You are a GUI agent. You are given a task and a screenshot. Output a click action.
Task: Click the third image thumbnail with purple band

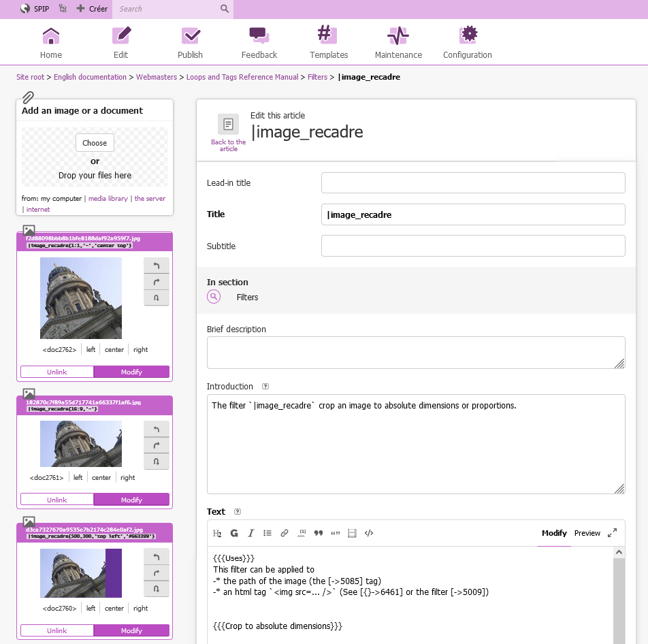81,573
